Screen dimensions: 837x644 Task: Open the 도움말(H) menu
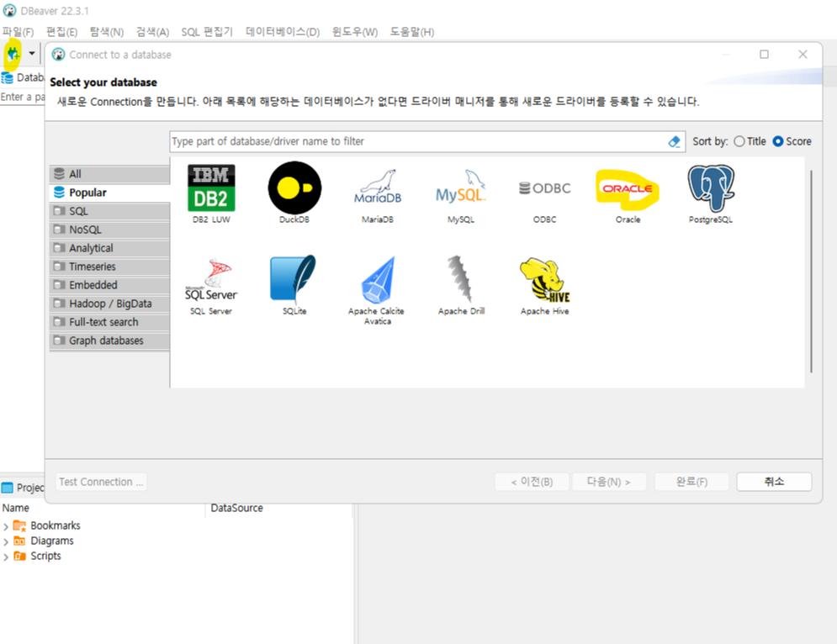pos(412,32)
